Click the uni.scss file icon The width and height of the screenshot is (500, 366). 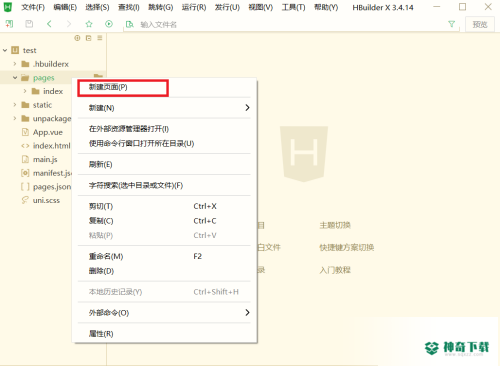click(25, 200)
